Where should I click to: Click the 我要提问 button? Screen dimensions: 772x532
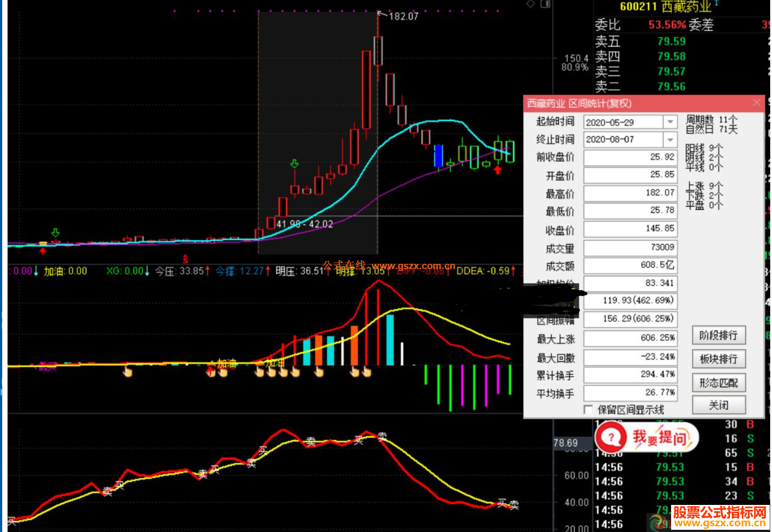pos(647,437)
